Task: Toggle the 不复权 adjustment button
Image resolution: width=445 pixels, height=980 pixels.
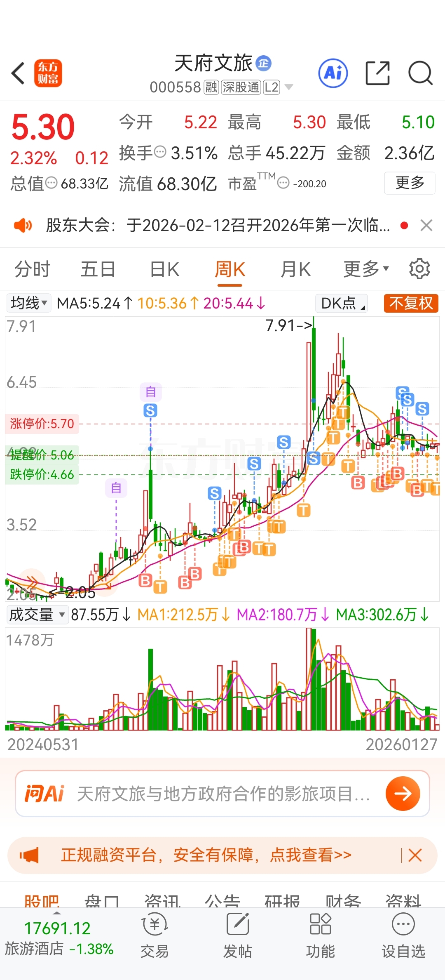Action: pos(411,303)
